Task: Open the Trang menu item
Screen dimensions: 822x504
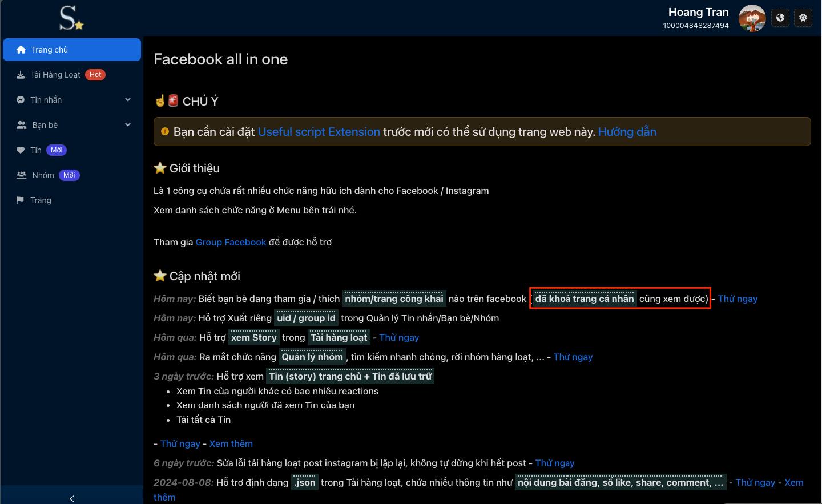Action: click(x=72, y=200)
